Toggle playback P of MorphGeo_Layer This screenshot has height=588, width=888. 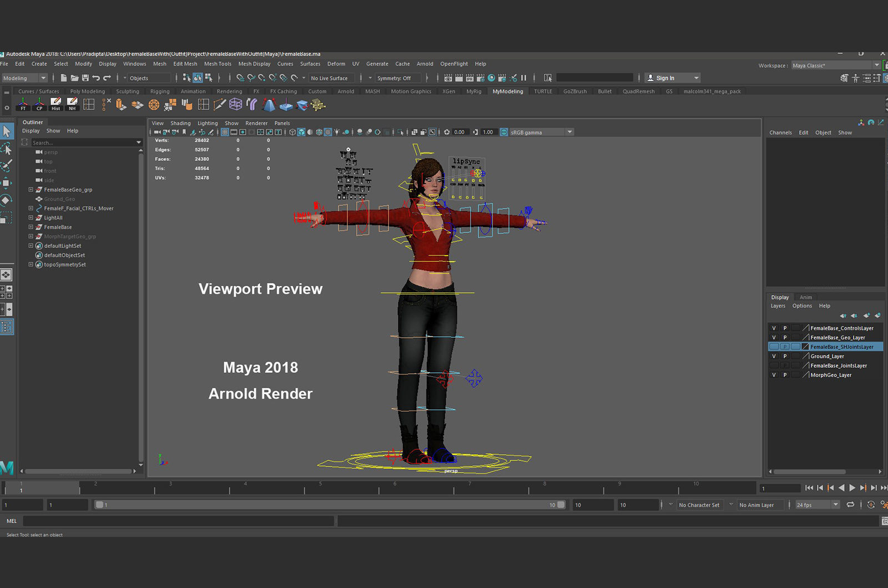[785, 375]
